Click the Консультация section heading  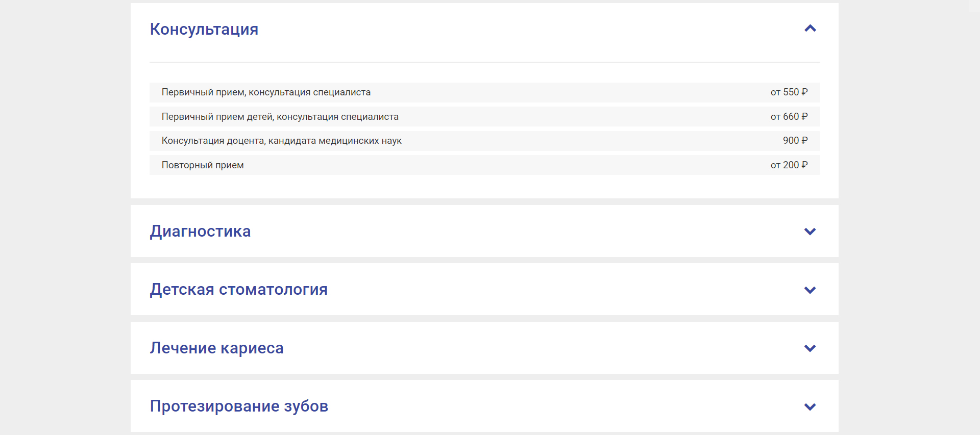(x=204, y=30)
